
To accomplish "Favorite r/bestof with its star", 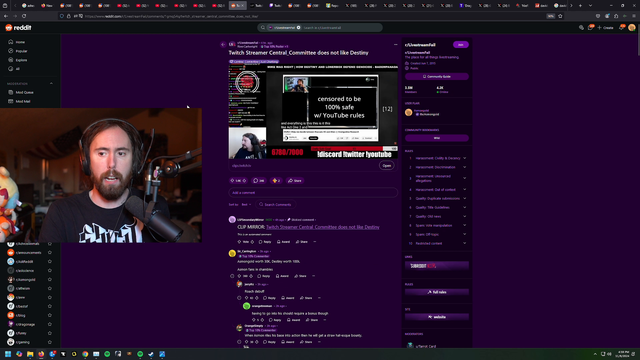I will click(50, 306).
